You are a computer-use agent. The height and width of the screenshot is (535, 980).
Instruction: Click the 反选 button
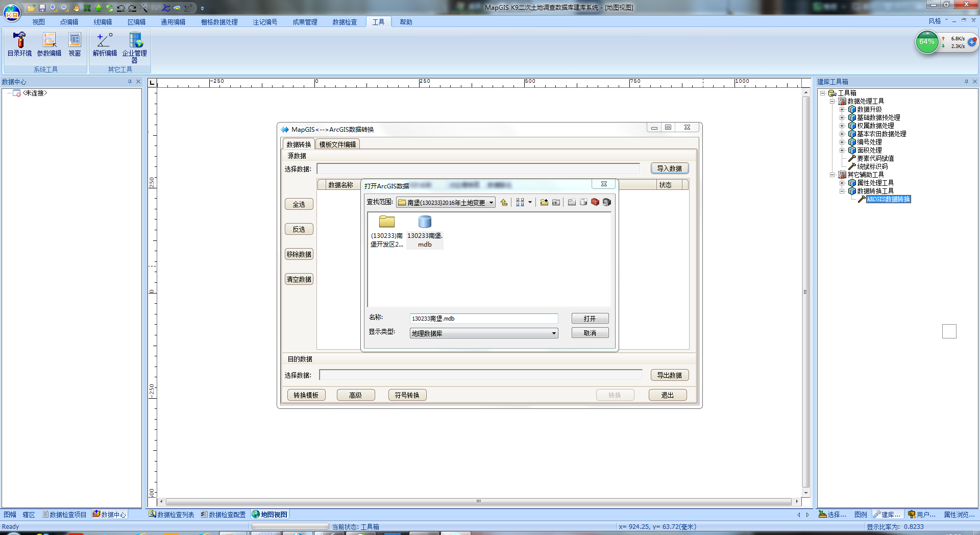pos(299,229)
